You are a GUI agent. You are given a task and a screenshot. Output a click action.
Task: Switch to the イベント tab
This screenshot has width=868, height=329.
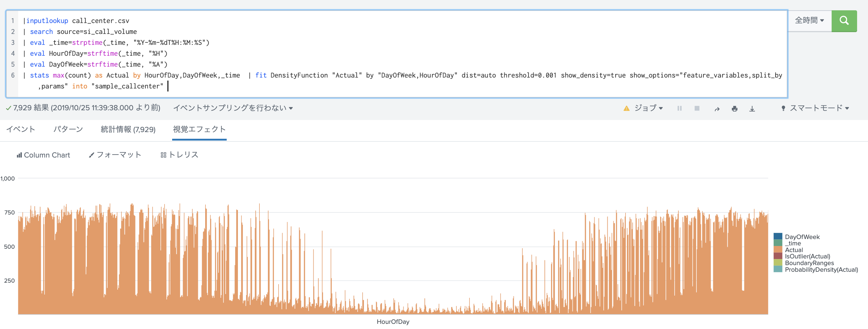(21, 129)
